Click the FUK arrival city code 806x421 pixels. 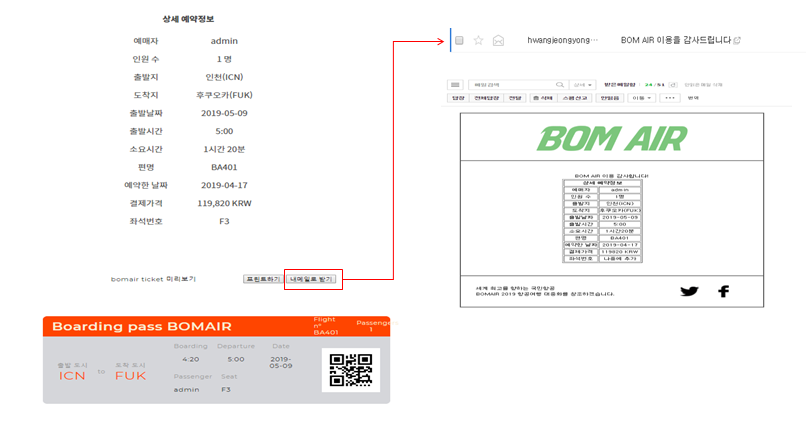[x=131, y=376]
